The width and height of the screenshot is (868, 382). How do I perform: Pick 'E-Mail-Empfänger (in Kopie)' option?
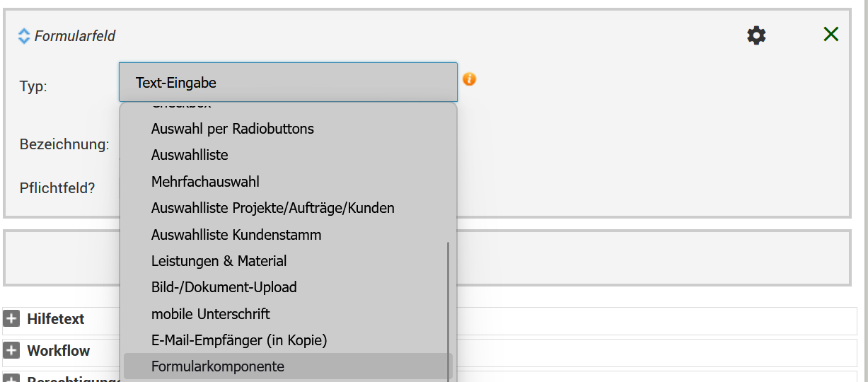[238, 340]
